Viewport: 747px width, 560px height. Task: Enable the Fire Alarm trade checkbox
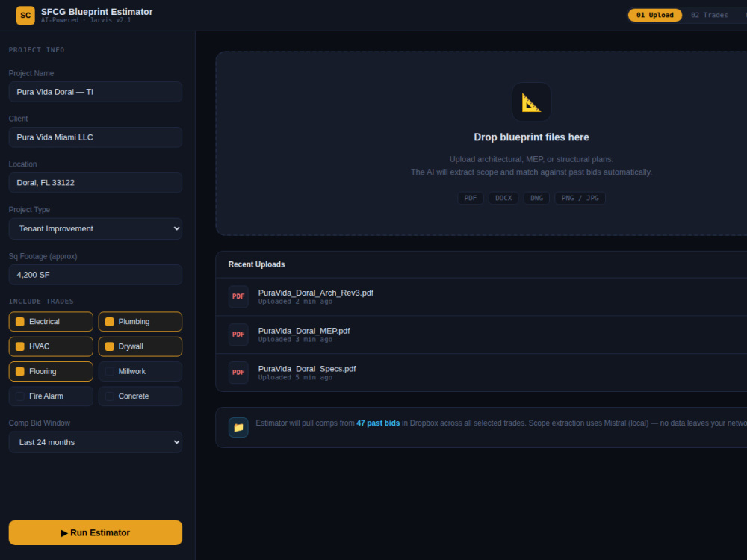coord(20,396)
